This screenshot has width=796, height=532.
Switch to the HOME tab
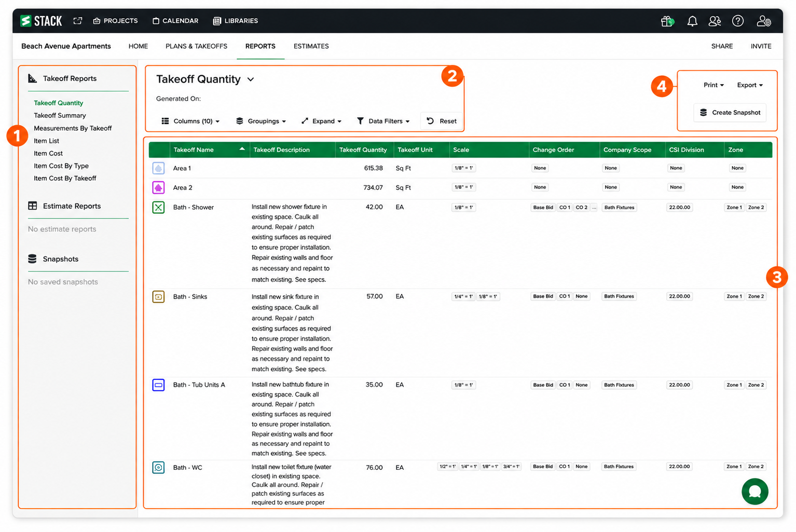pyautogui.click(x=138, y=46)
